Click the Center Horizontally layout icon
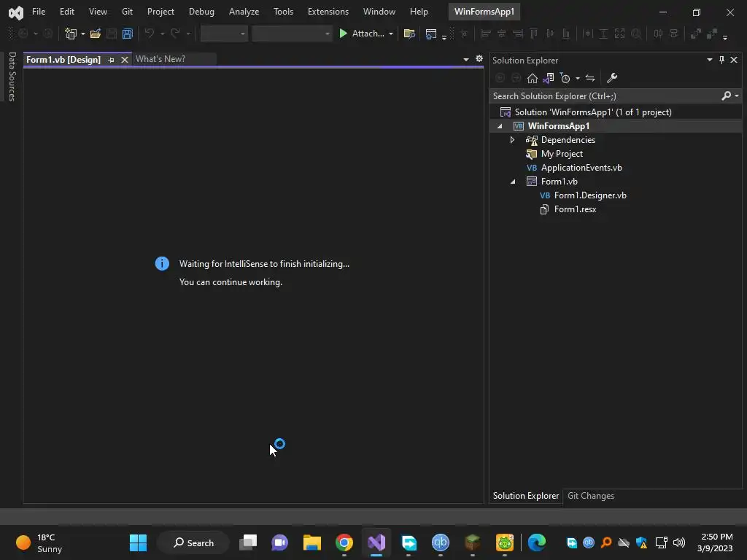 click(659, 34)
